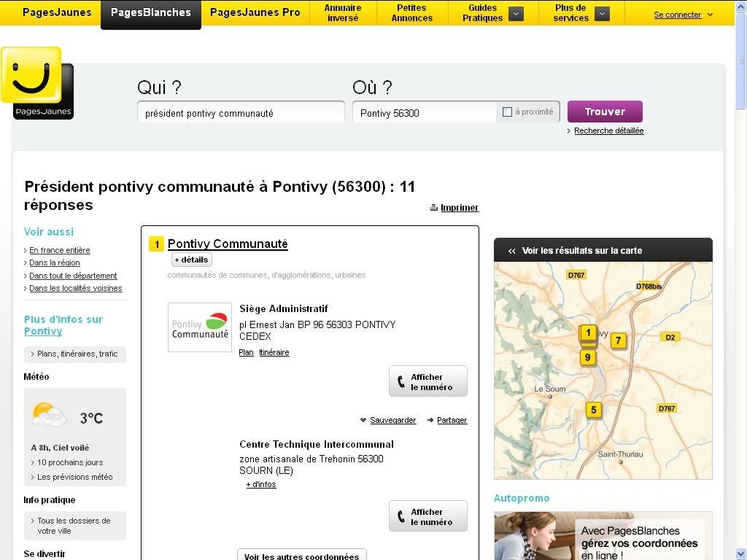
Task: Click the Pontivy Communauté logo thumbnail
Action: (x=200, y=327)
